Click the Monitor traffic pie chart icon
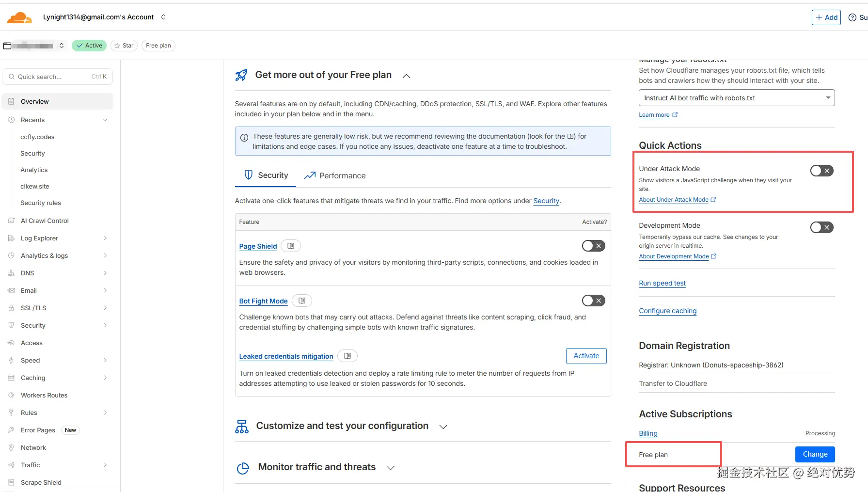The width and height of the screenshot is (868, 492). (243, 468)
